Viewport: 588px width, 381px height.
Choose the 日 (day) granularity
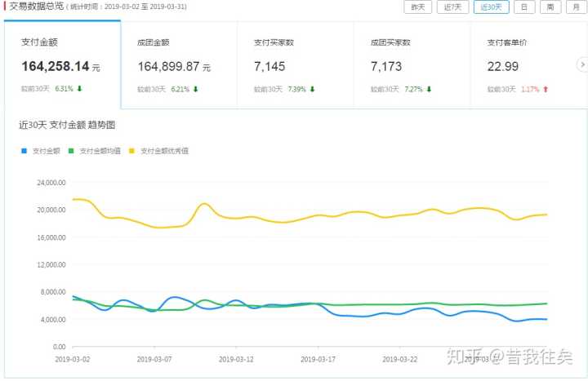pos(523,7)
